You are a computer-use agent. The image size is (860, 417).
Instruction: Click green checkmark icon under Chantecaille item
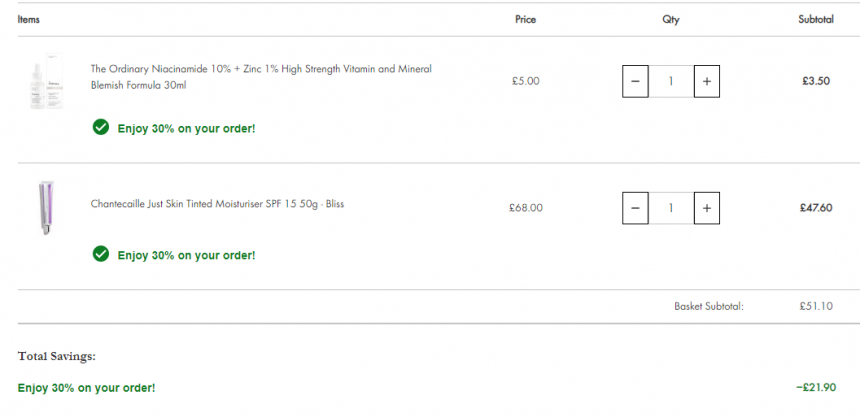coord(101,254)
